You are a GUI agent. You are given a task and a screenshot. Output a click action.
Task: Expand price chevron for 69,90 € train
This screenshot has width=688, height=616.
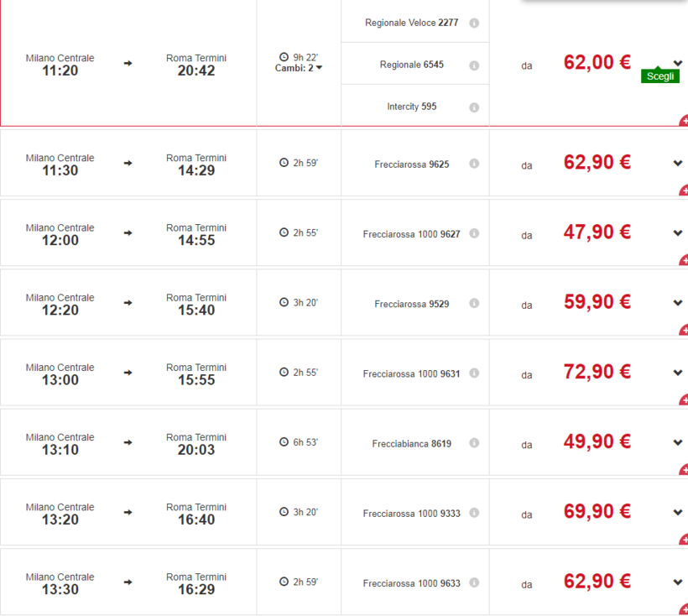[x=678, y=512]
